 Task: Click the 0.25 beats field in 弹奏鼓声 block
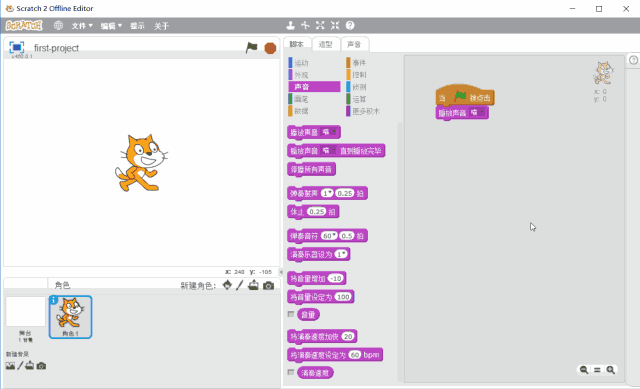click(x=345, y=193)
